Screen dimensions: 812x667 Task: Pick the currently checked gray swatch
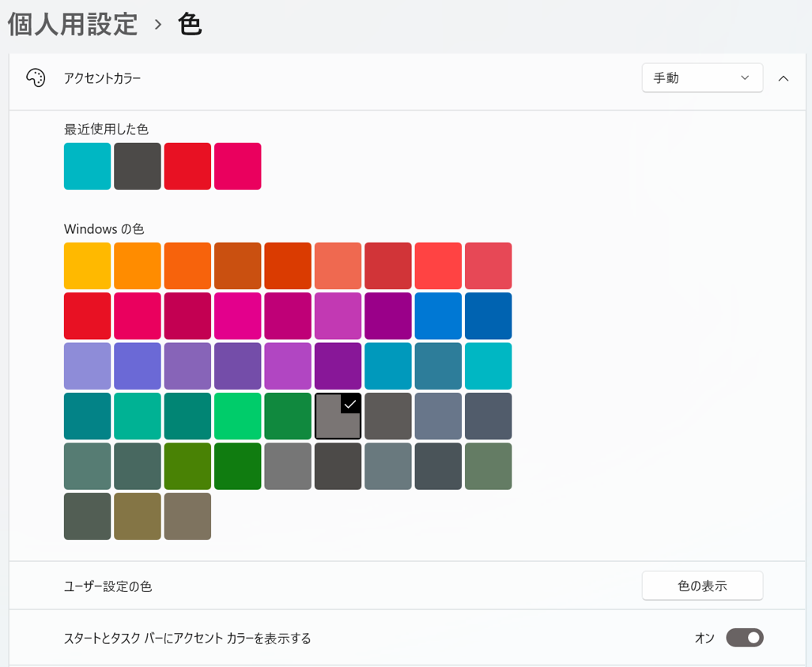[x=338, y=416]
